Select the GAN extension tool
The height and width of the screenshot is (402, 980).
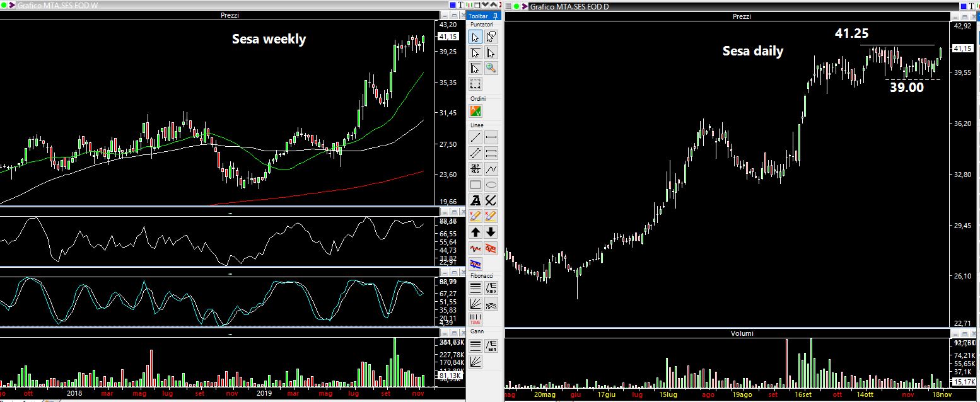pos(491,345)
